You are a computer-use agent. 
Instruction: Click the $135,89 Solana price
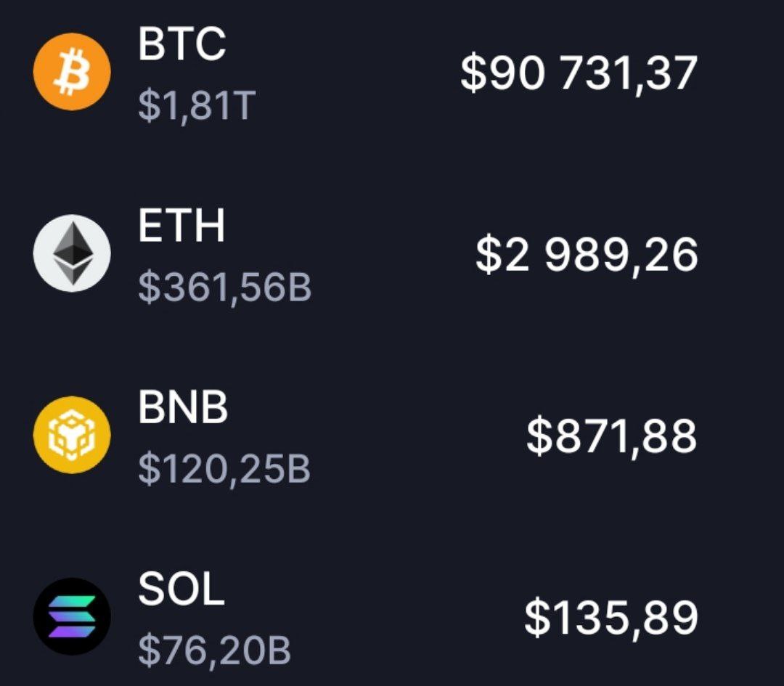(611, 618)
